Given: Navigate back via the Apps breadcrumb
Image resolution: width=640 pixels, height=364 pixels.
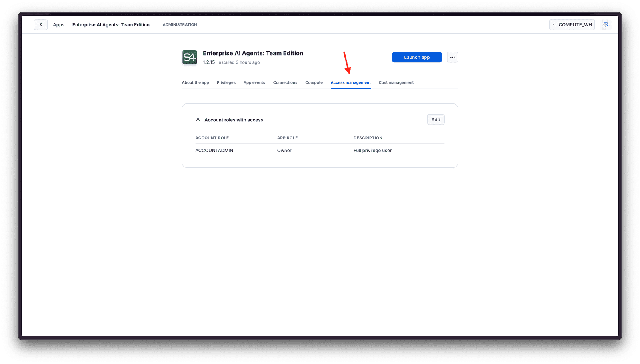Looking at the screenshot, I should click(58, 24).
